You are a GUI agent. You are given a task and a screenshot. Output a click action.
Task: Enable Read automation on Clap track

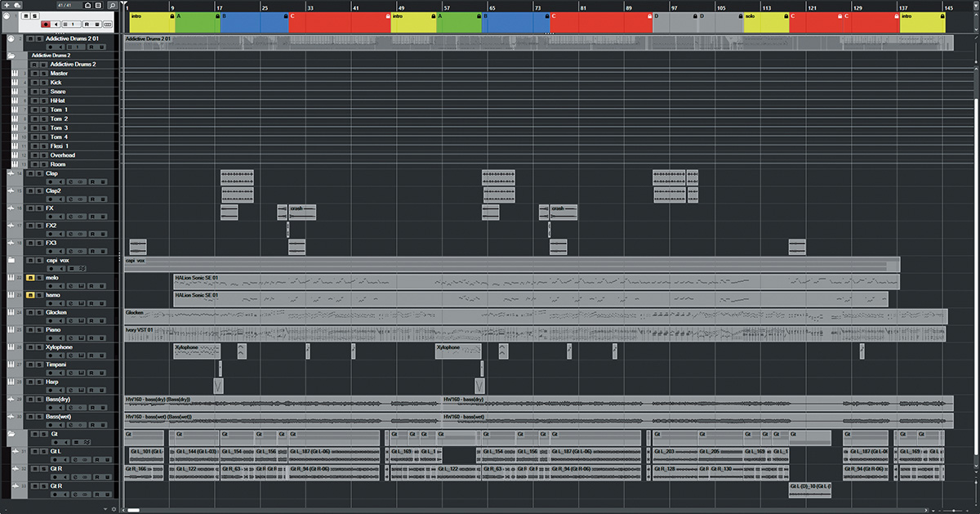(x=92, y=181)
